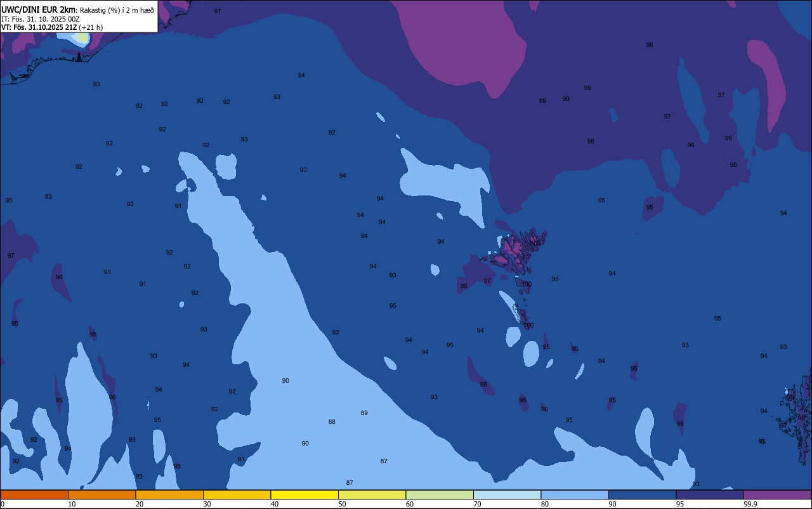This screenshot has width=812, height=509.
Task: Click the legend tick label '70'
Action: click(477, 504)
